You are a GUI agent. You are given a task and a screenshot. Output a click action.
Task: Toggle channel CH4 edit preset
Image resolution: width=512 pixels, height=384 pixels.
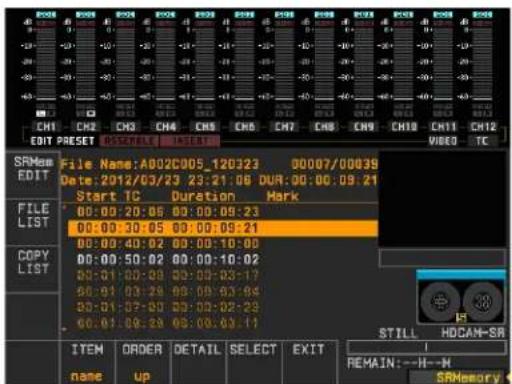coord(166,127)
